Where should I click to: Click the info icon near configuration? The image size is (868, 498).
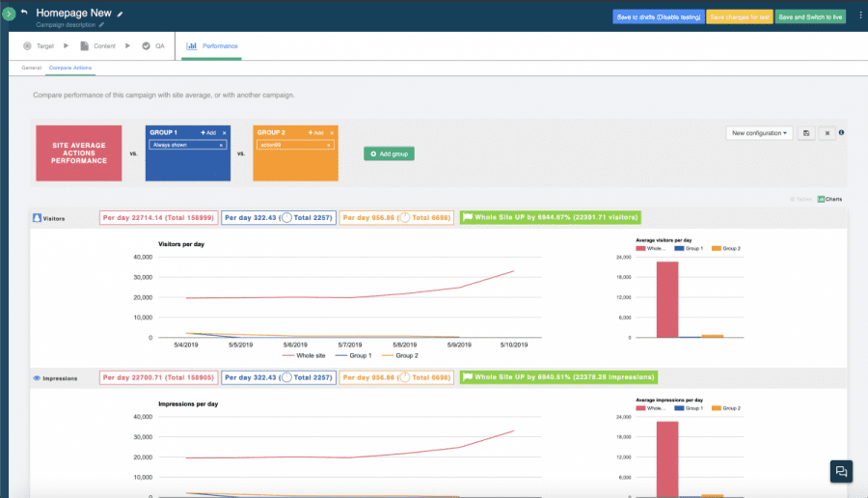coord(842,132)
